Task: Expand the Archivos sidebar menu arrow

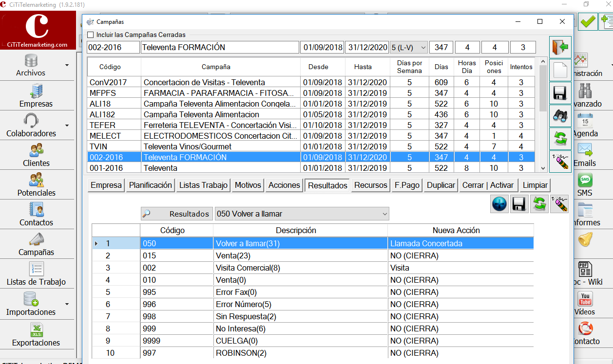Action: [x=67, y=65]
